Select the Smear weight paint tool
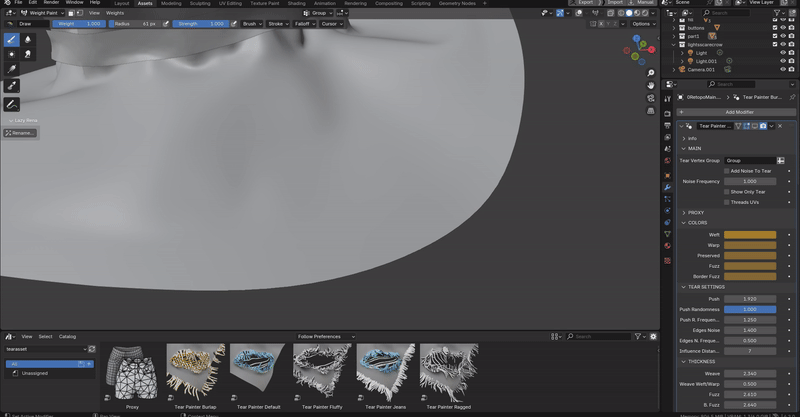 click(x=28, y=54)
